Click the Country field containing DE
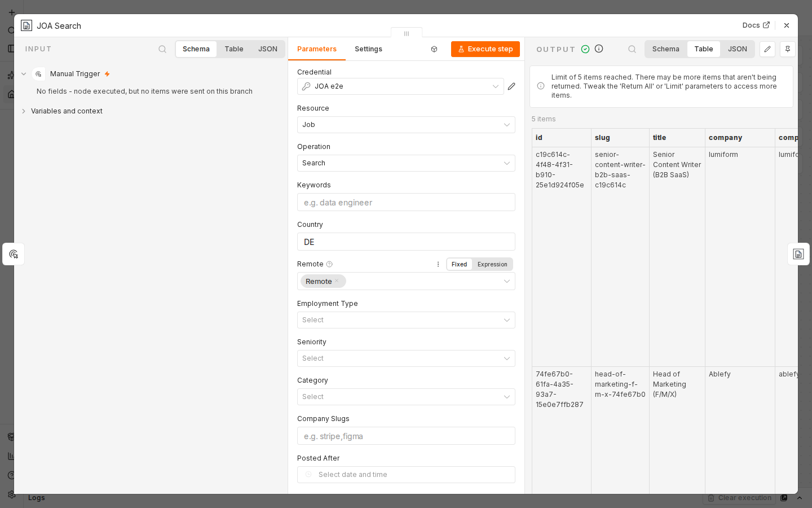This screenshot has width=812, height=508. 406,242
